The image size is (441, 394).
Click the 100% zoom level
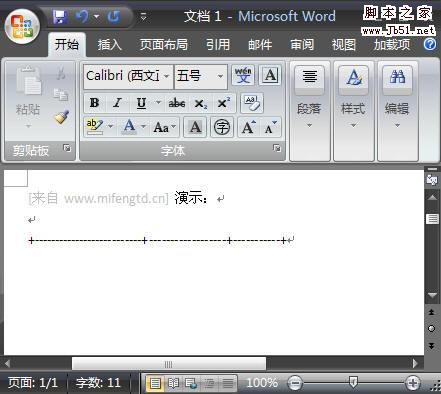[262, 383]
